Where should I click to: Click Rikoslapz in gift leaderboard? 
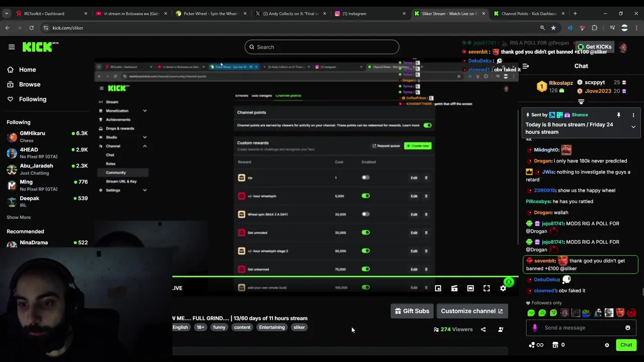pos(561,83)
